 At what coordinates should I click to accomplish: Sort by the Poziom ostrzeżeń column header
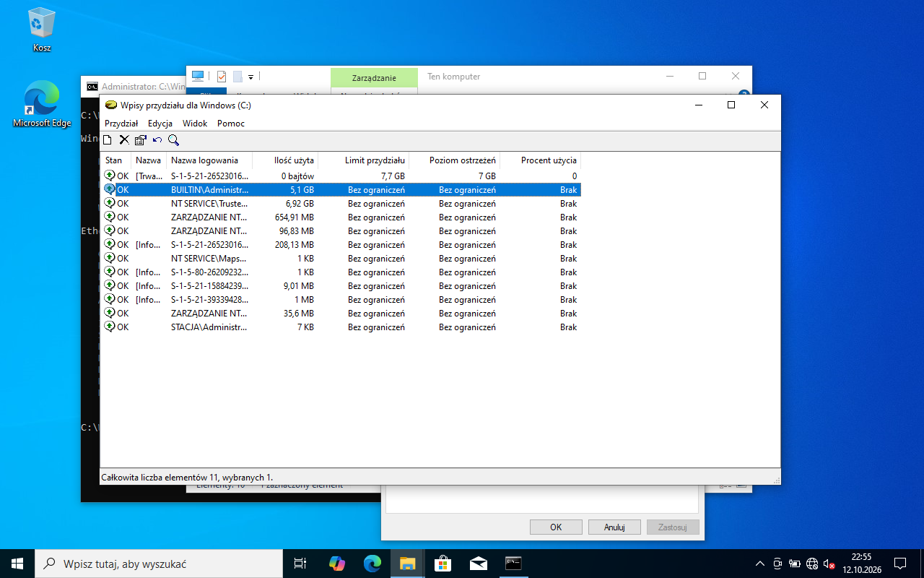coord(455,160)
